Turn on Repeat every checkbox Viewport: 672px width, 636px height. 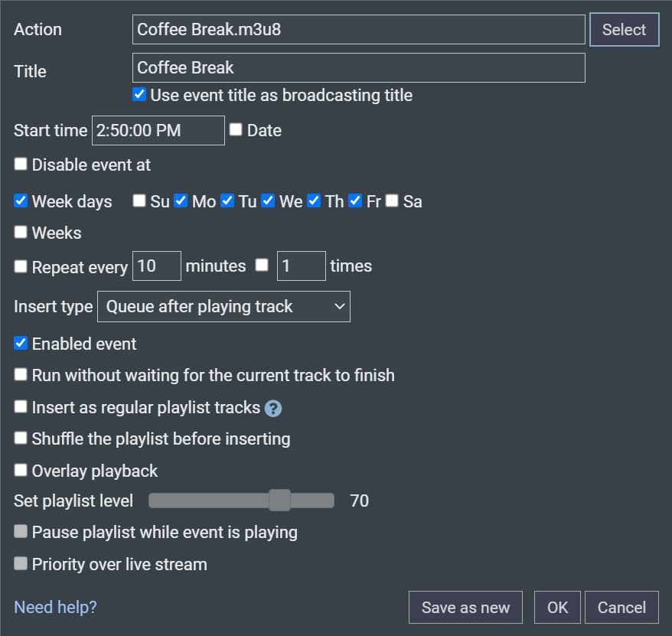pos(21,266)
